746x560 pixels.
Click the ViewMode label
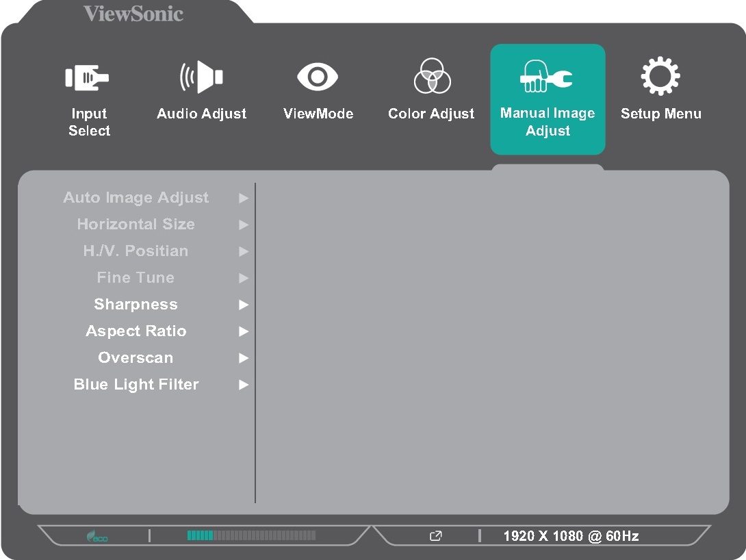318,113
